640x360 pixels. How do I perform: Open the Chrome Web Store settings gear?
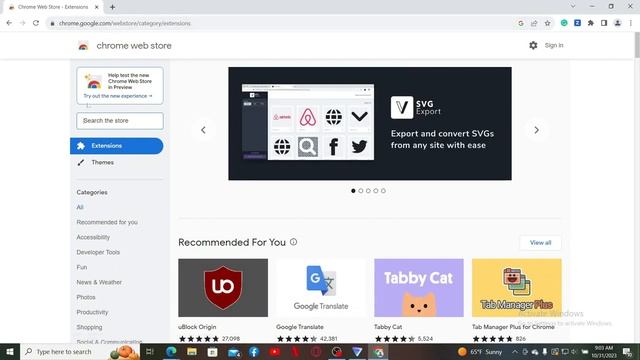point(533,45)
